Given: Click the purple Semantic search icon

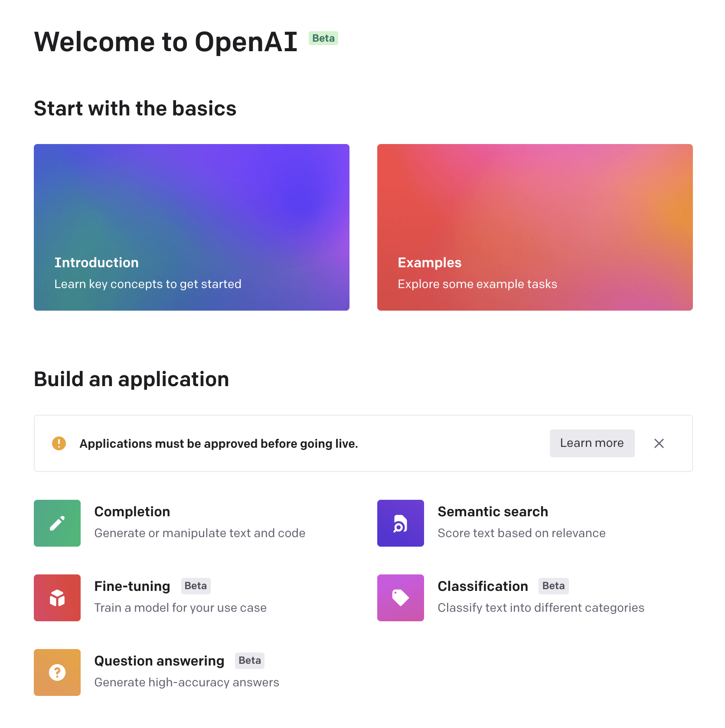Looking at the screenshot, I should (x=401, y=523).
